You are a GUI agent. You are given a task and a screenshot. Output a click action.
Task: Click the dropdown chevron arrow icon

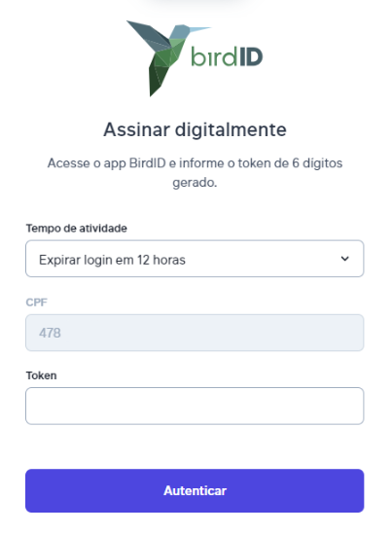(x=344, y=259)
